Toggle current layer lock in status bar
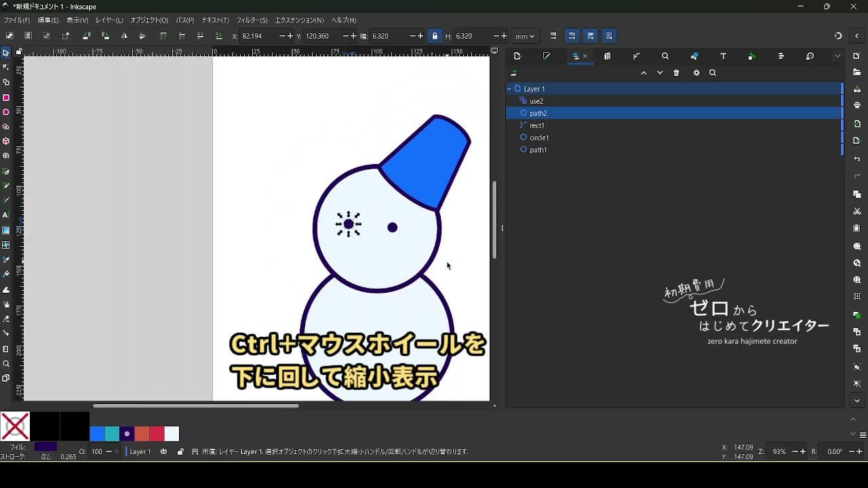 coord(180,451)
